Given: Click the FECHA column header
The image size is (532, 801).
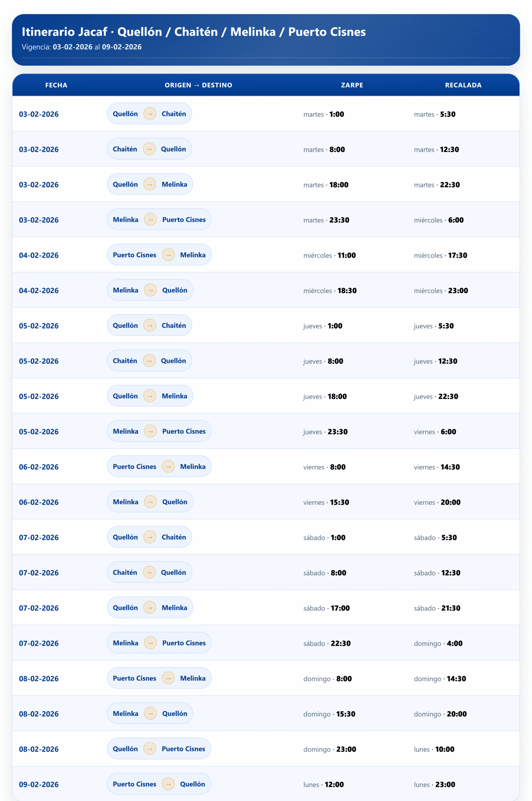Looking at the screenshot, I should [x=56, y=85].
